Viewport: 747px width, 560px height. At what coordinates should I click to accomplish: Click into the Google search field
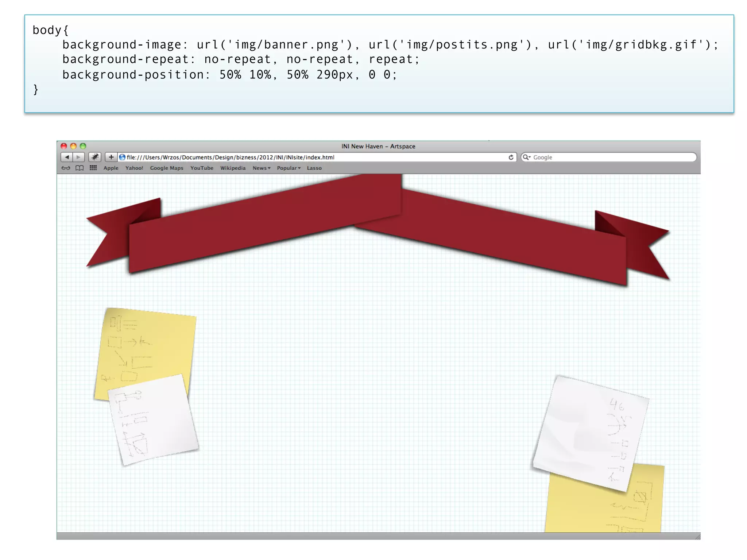click(x=613, y=157)
